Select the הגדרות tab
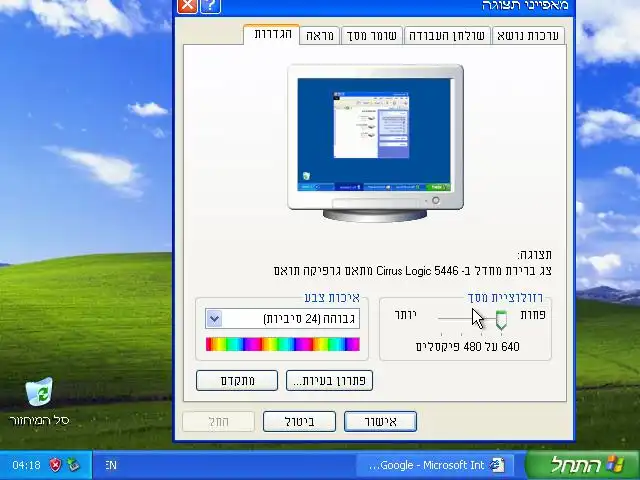Screen dimensions: 640x480 pyautogui.click(x=272, y=34)
